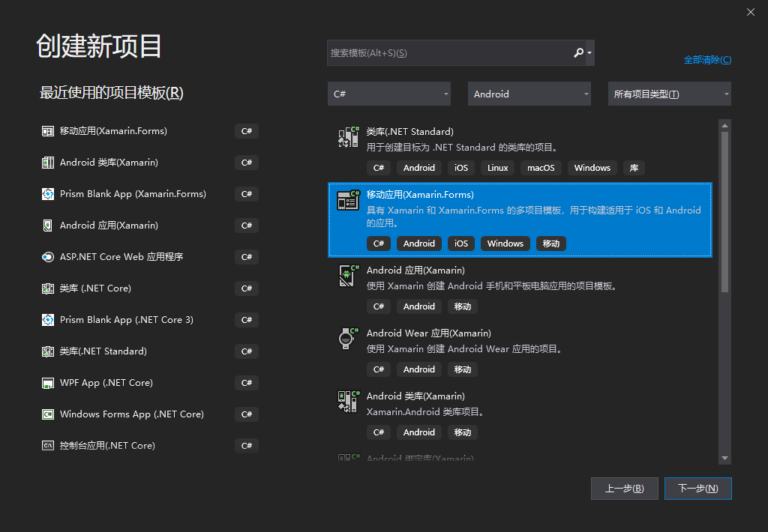Click the 移动 tag under Android Wear 应用(Xamarin)
Screen dimensions: 768x532
[462, 369]
